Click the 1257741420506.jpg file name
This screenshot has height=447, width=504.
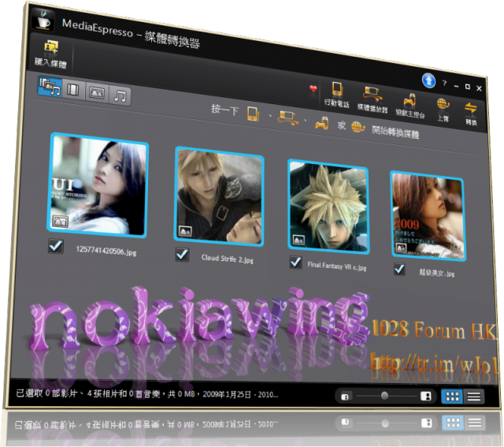click(106, 251)
